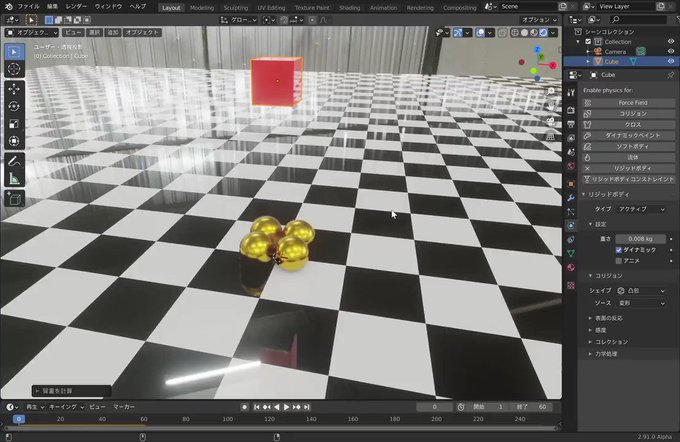Image resolution: width=680 pixels, height=442 pixels.
Task: Select the Transform tool in the left toolbar
Action: [14, 141]
